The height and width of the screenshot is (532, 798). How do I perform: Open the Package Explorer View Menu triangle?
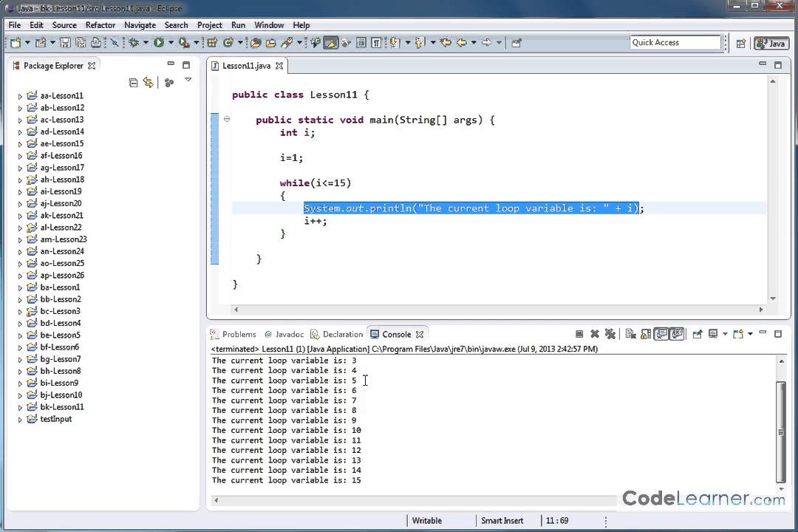[x=188, y=80]
